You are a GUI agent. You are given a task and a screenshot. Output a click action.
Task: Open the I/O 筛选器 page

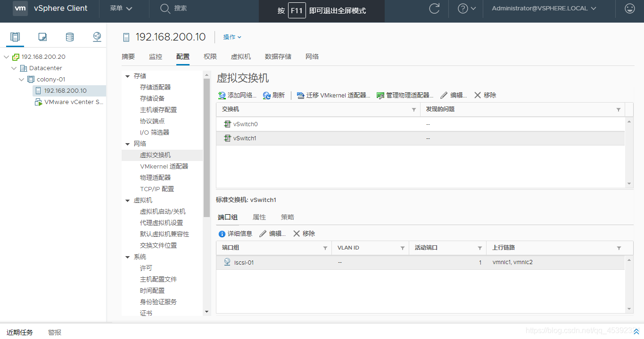click(155, 132)
